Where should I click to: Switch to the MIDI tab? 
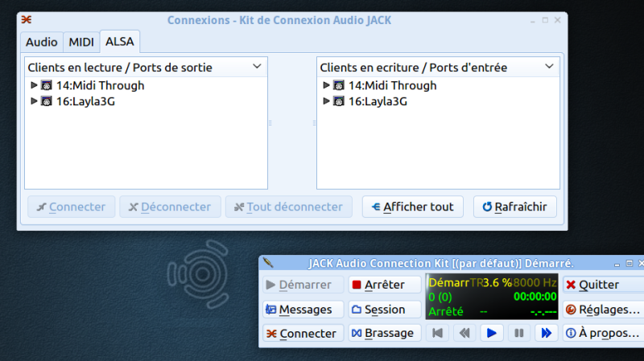(x=81, y=43)
